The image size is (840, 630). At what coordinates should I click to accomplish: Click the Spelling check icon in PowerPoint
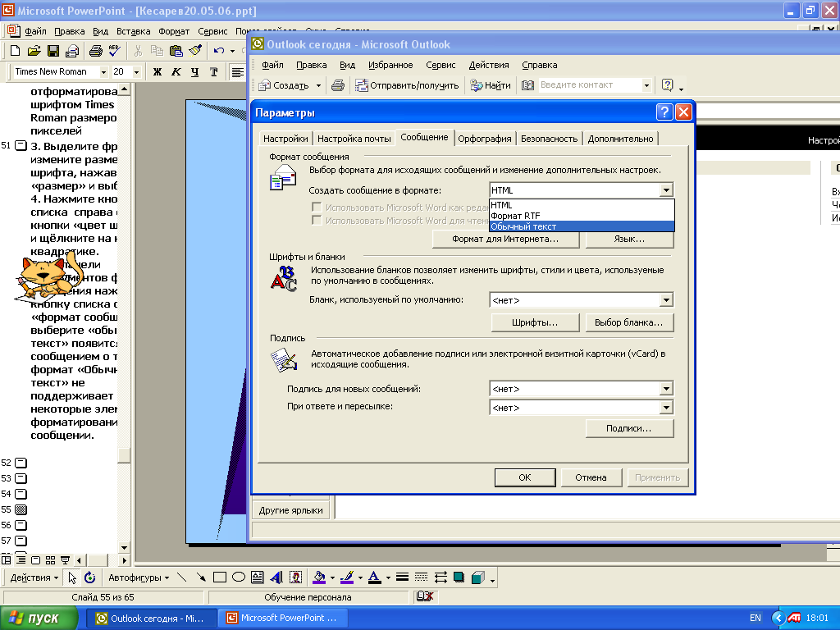click(x=114, y=51)
